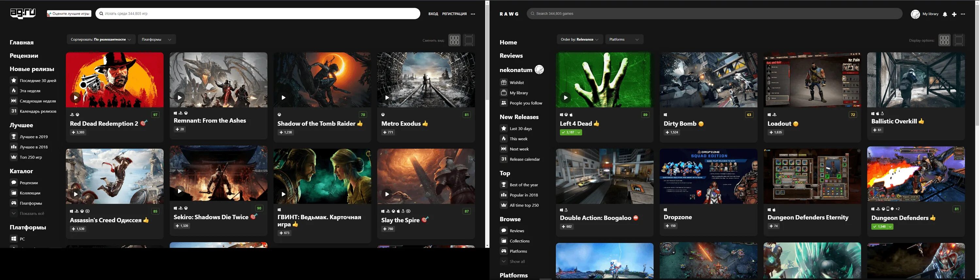Switch RAWG display to grid layout

click(x=944, y=40)
